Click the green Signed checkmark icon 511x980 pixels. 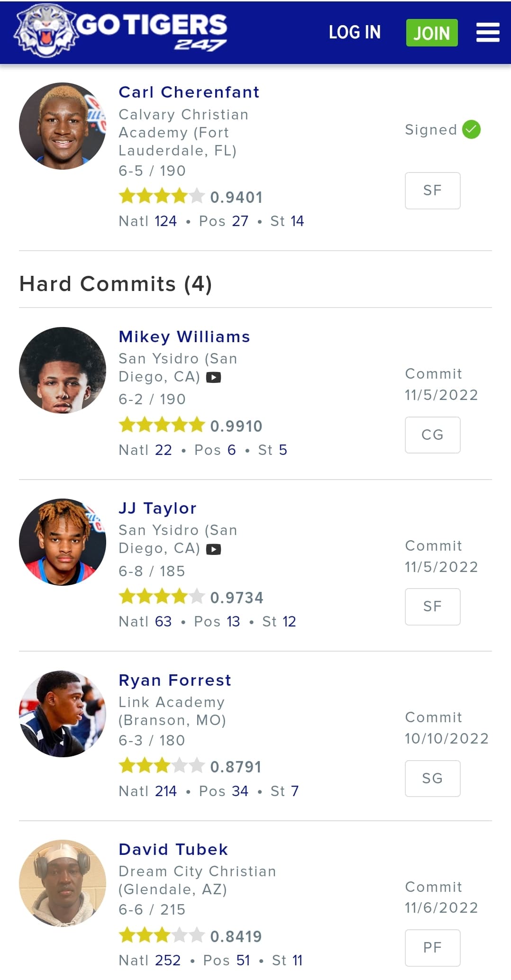471,129
